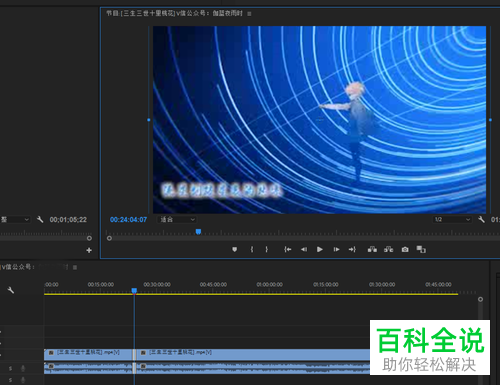Click the Mark In bracket button
This screenshot has width=500, height=385.
tap(252, 249)
